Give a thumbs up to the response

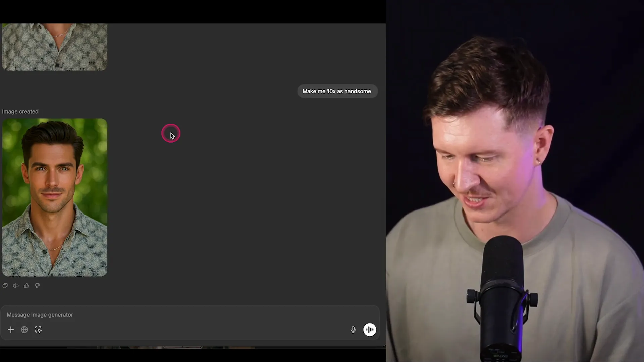click(x=26, y=286)
